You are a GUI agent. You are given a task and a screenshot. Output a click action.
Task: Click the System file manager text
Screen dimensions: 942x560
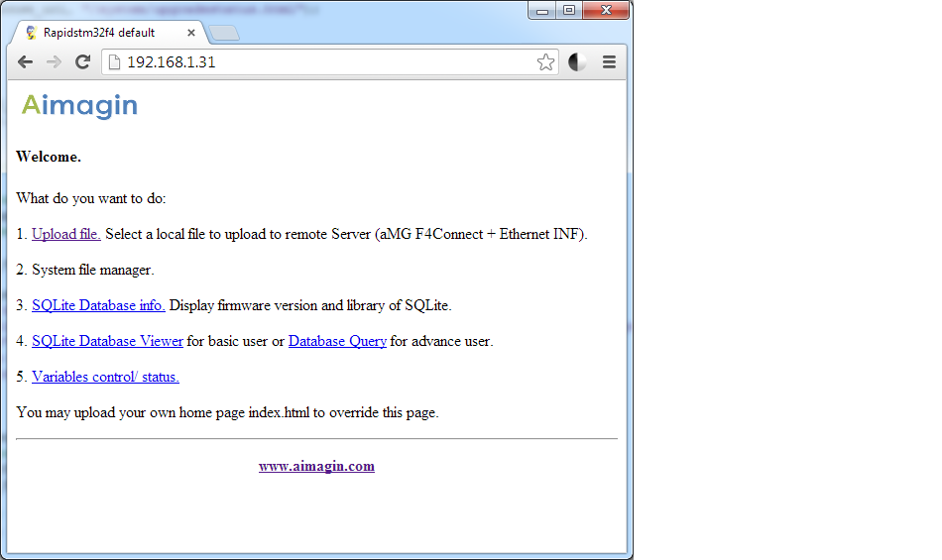tap(93, 271)
